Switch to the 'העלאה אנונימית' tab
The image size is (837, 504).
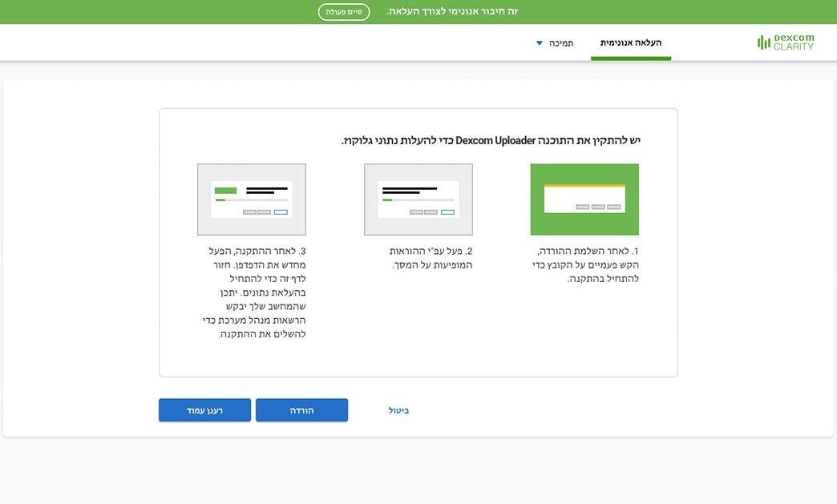(x=630, y=42)
